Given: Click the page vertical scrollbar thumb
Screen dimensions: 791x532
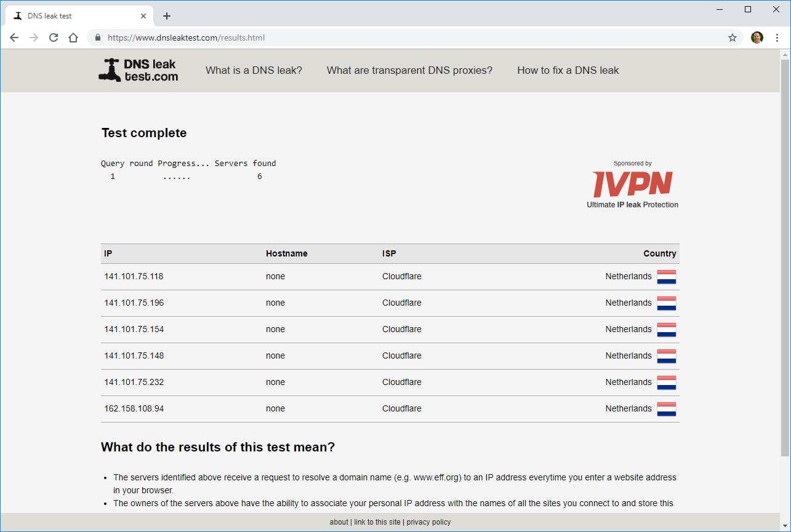Looking at the screenshot, I should point(785,258).
